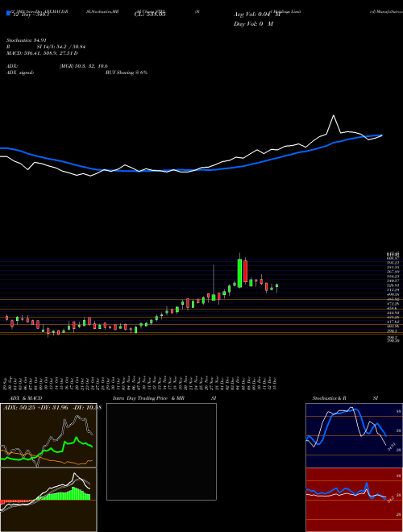
Task: Click the 'Stochastics & R' panel title
Action: [330, 398]
